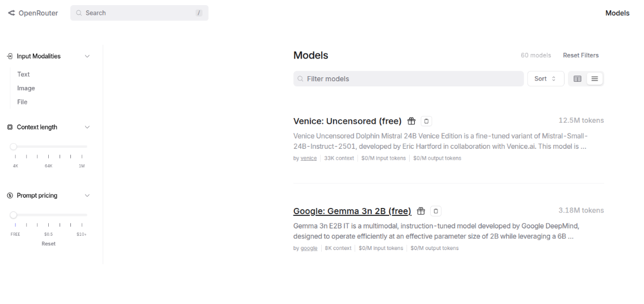The height and width of the screenshot is (304, 644).
Task: Copy the Venice: Uncensored model ID
Action: tap(426, 121)
